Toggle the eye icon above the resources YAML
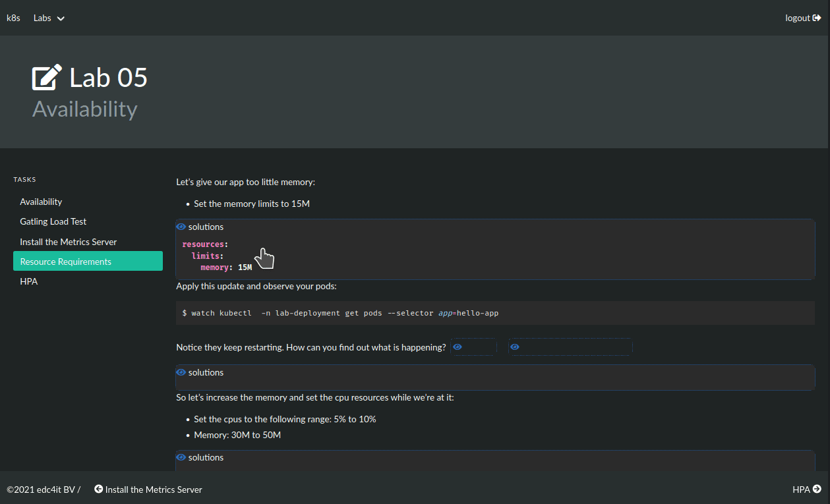 click(181, 227)
